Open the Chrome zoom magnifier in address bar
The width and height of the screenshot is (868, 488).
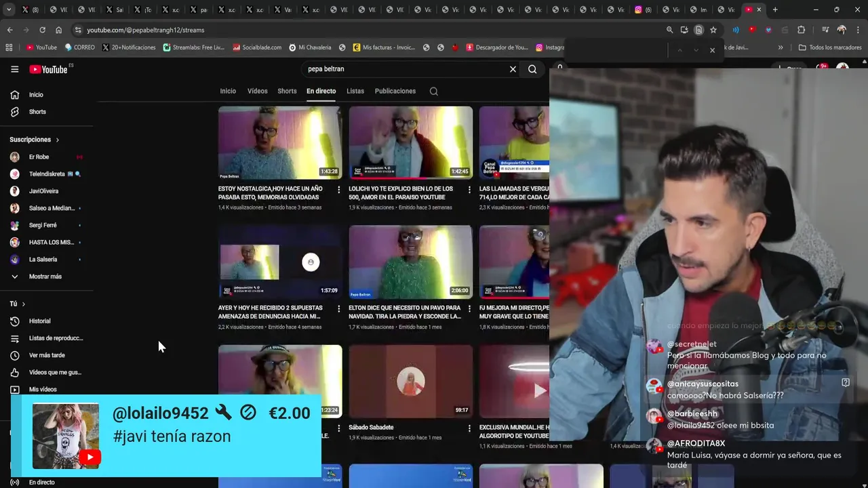pyautogui.click(x=669, y=30)
